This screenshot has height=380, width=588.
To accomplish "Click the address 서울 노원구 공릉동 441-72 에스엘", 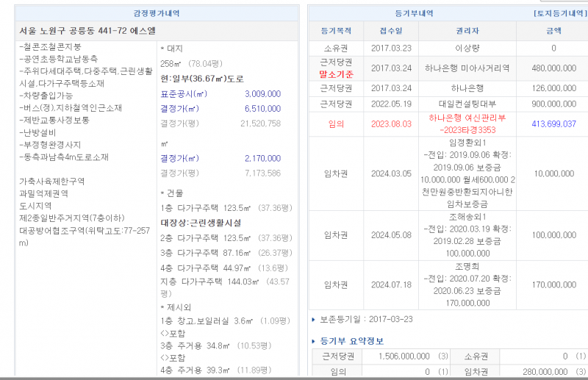I will [87, 32].
